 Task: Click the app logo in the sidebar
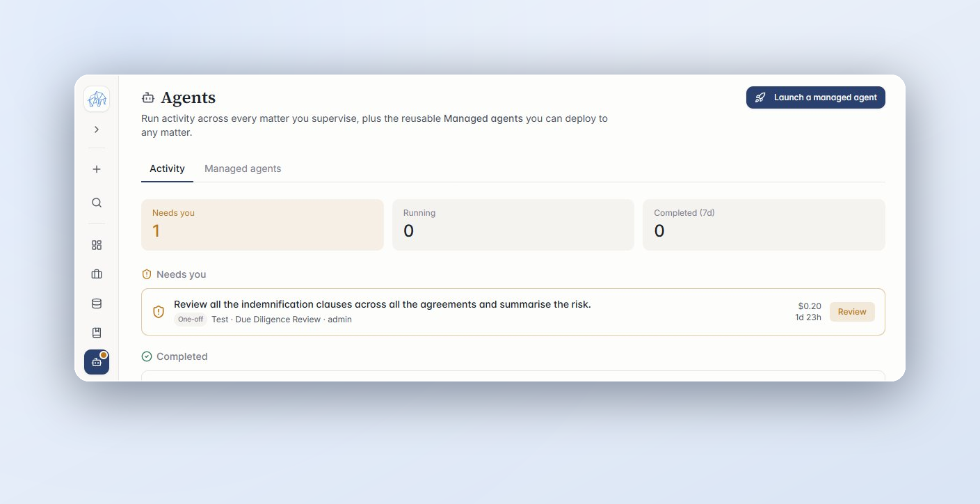pyautogui.click(x=97, y=99)
